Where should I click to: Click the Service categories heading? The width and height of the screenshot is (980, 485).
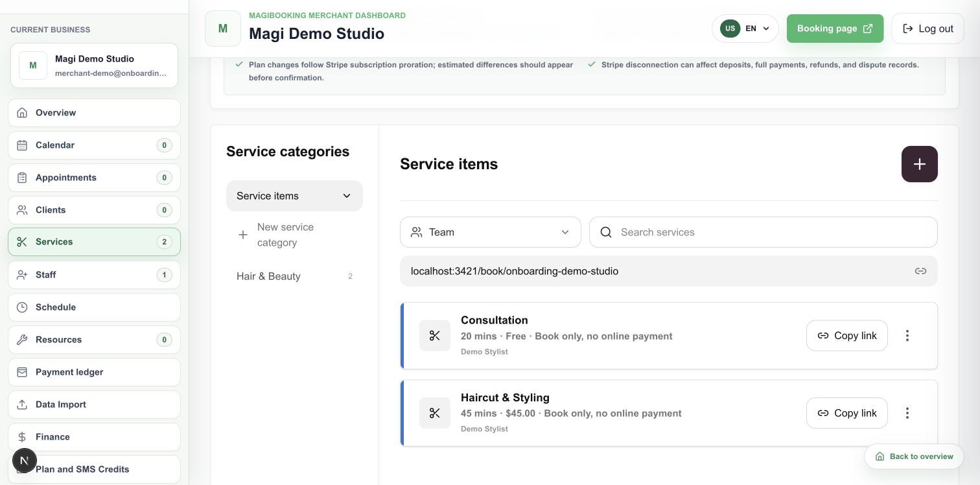point(288,152)
